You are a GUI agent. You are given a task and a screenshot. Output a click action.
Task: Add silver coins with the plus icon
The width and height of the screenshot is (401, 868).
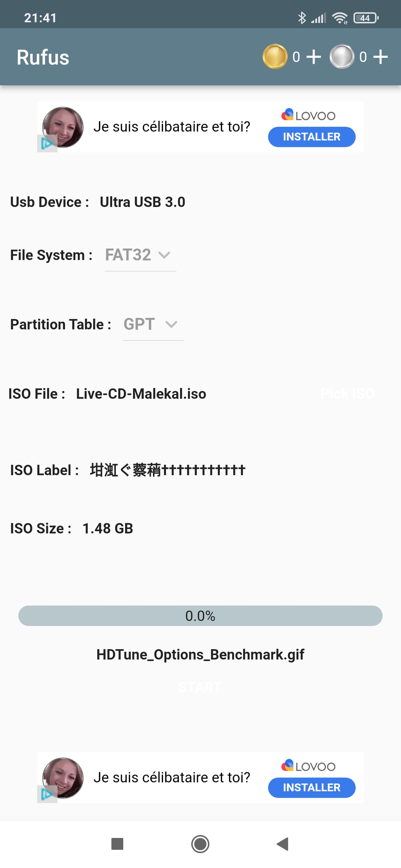click(x=381, y=57)
